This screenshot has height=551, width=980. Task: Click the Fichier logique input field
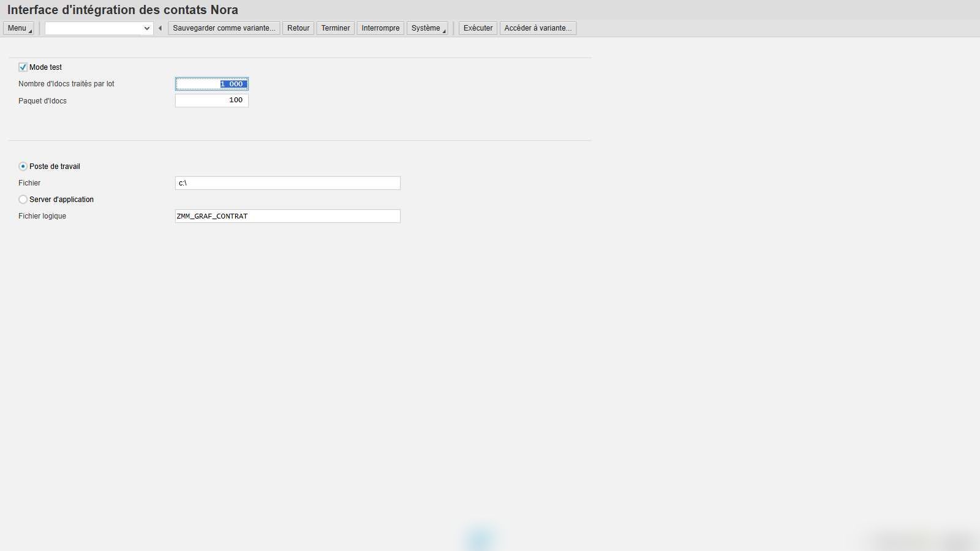(288, 216)
